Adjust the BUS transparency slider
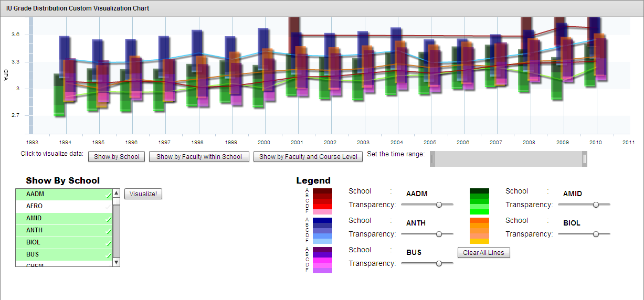 pos(439,263)
